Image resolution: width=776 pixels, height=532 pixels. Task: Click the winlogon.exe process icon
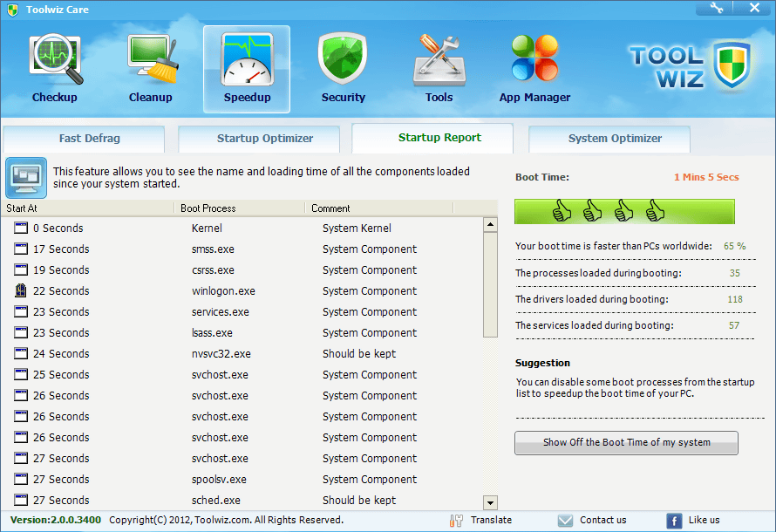pyautogui.click(x=21, y=290)
